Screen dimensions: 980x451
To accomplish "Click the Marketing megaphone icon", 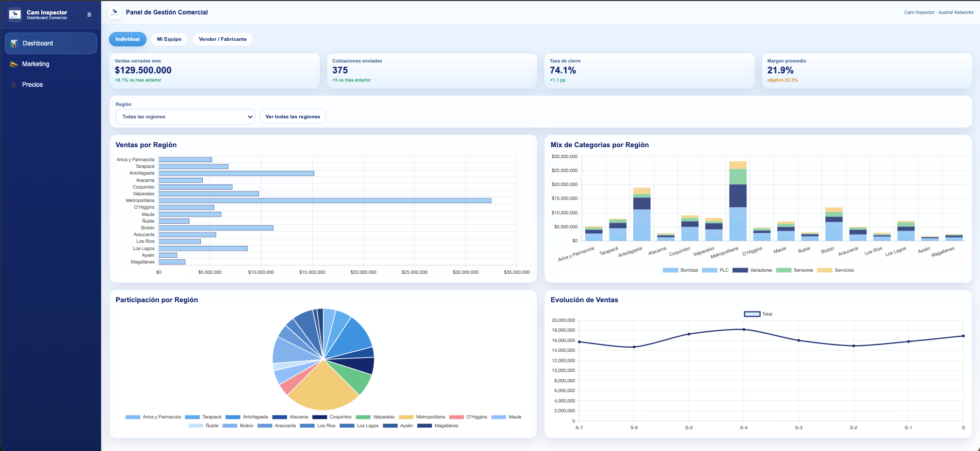I will tap(13, 64).
